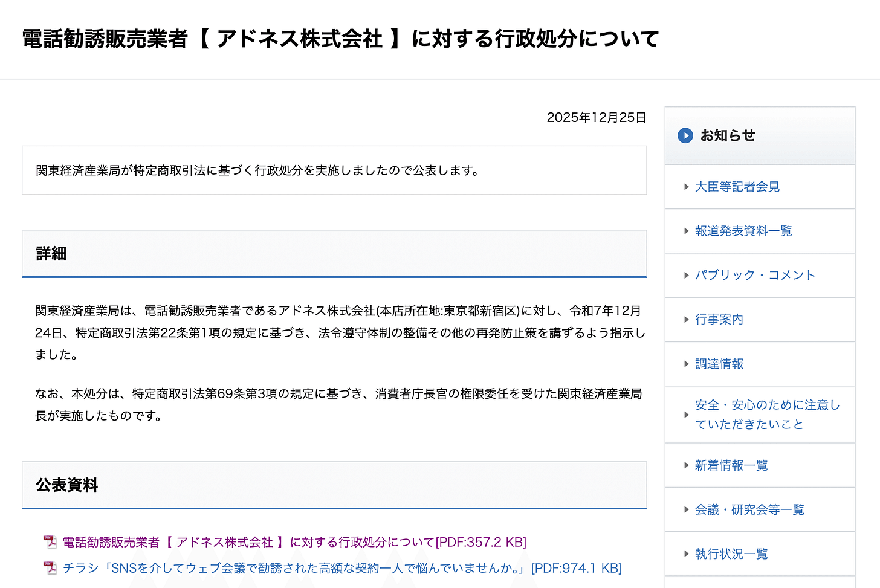
Task: Visit 行事案内 sidebar link
Action: [x=719, y=319]
